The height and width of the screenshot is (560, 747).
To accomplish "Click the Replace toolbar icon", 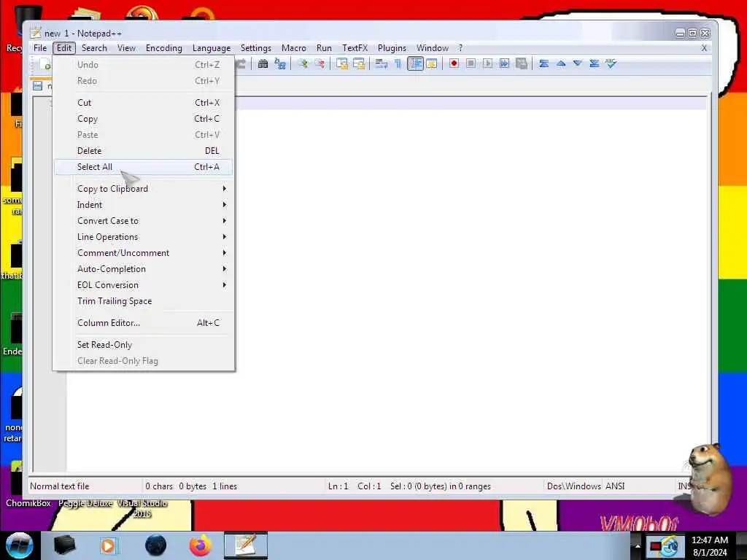I will click(280, 64).
